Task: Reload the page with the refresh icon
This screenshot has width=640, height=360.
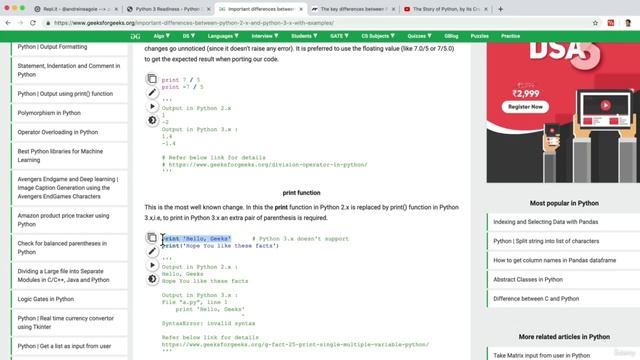Action: (x=33, y=23)
